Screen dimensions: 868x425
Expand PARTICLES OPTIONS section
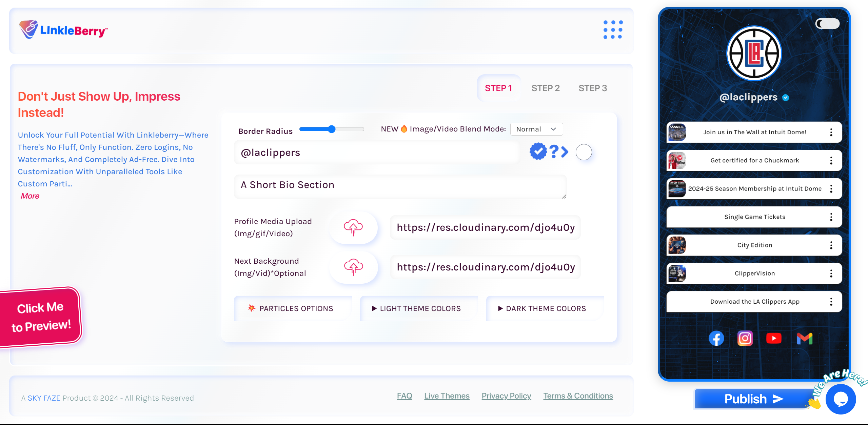pos(293,308)
